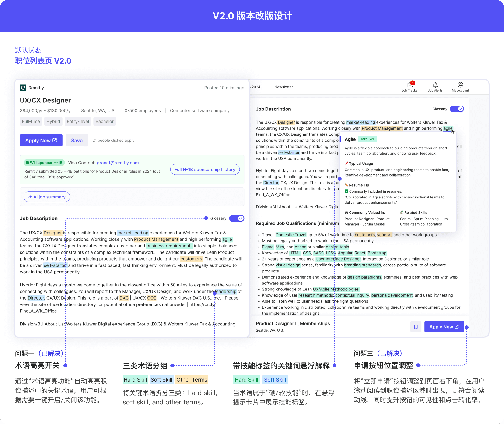Click the Hybrid job tag

[x=53, y=122]
